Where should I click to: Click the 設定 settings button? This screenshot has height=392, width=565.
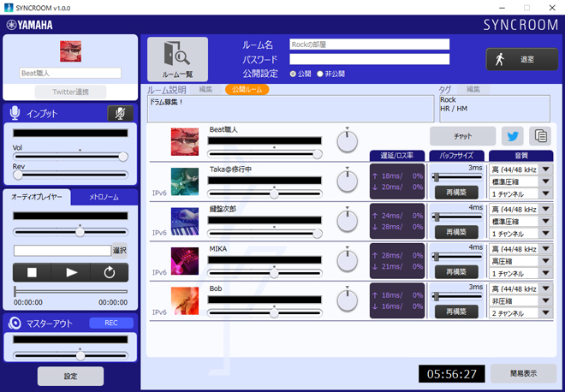[x=70, y=376]
